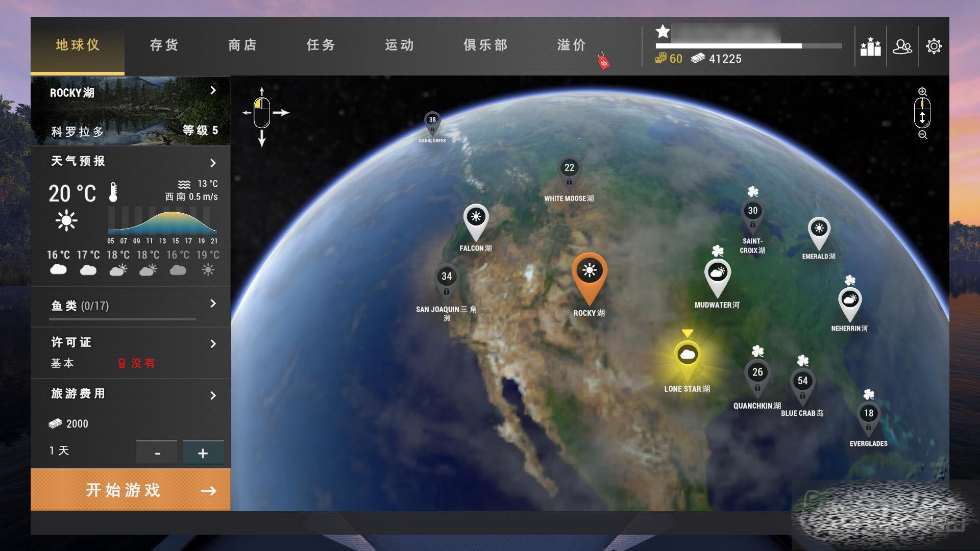Click the cash money balance icon

pos(698,59)
